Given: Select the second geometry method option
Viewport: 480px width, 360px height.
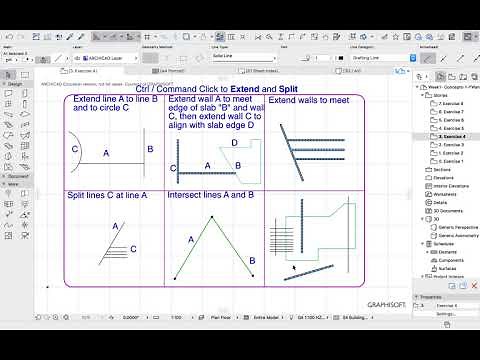Looking at the screenshot, I should click(165, 59).
